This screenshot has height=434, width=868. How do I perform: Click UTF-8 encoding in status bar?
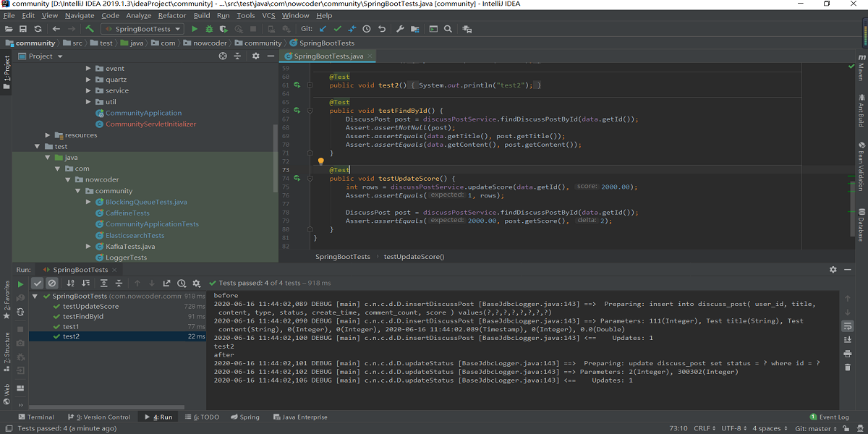(733, 428)
